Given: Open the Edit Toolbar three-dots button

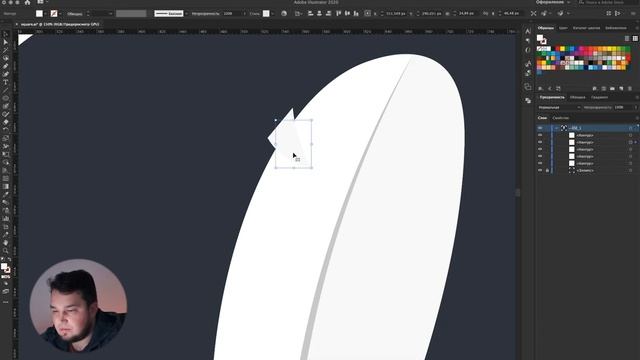Looking at the screenshot, I should (x=5, y=302).
